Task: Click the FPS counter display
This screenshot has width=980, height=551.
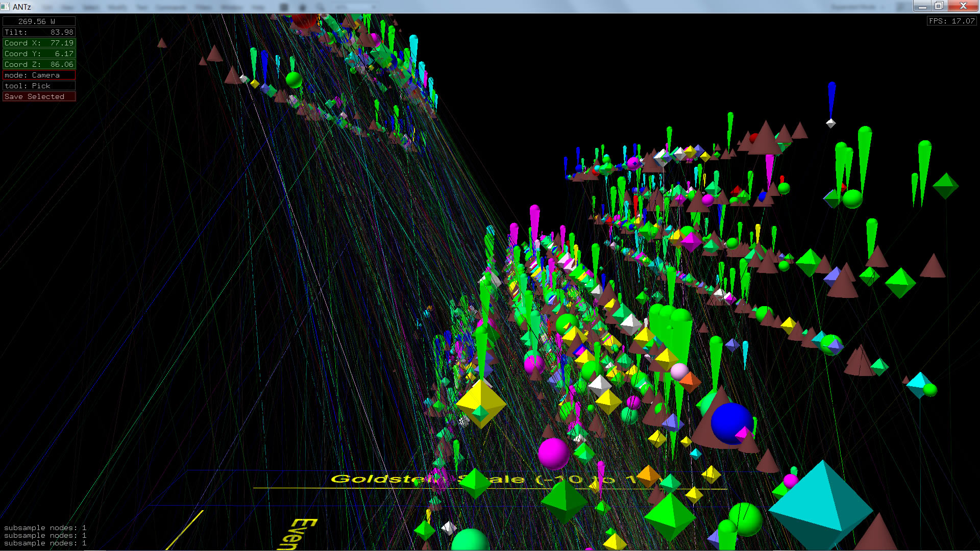Action: pyautogui.click(x=951, y=21)
